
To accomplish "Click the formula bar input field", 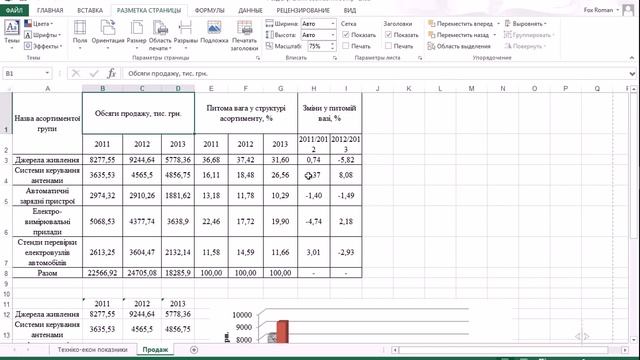I will (376, 73).
